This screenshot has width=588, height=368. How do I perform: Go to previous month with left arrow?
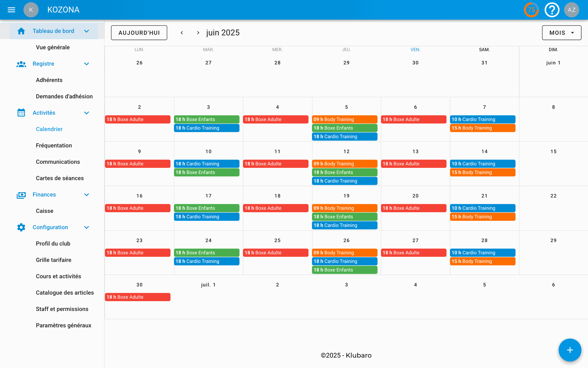182,33
